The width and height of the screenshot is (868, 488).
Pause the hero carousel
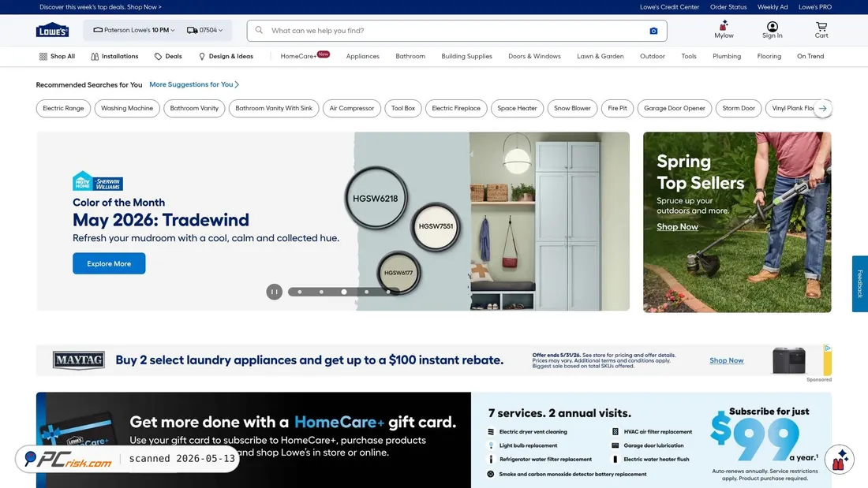[274, 292]
